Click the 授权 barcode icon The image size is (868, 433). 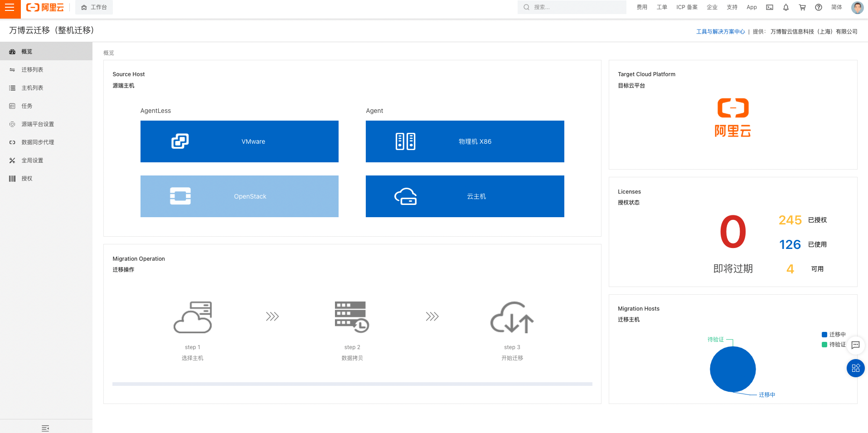[x=12, y=179]
